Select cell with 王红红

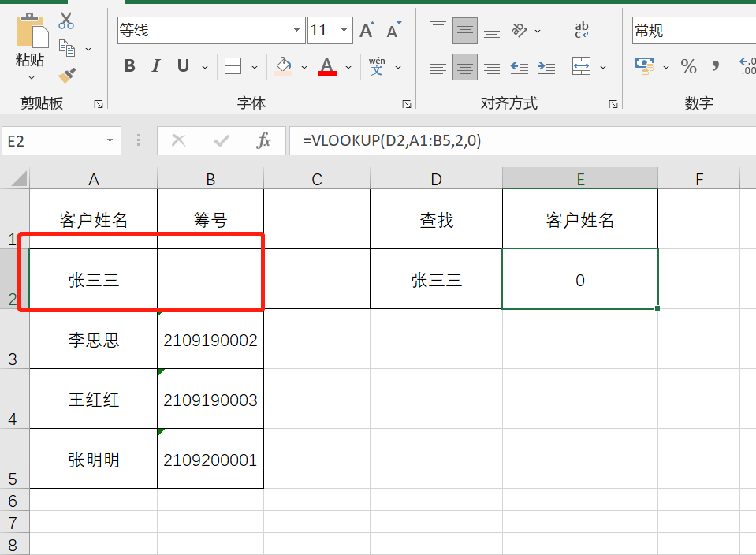pos(94,399)
